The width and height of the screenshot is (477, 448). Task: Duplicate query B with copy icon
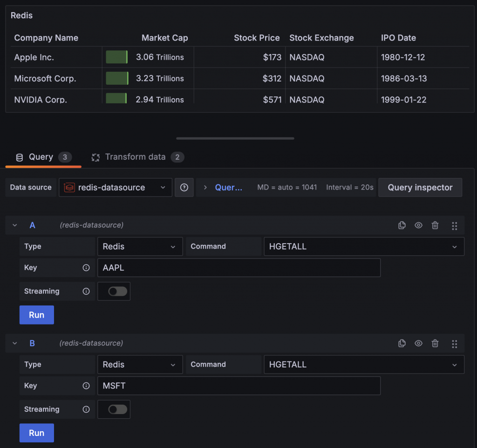[x=402, y=343]
